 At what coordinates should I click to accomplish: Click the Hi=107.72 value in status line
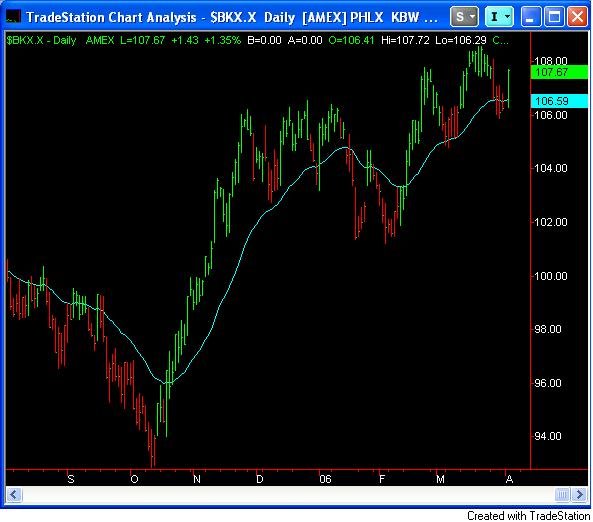click(x=405, y=40)
